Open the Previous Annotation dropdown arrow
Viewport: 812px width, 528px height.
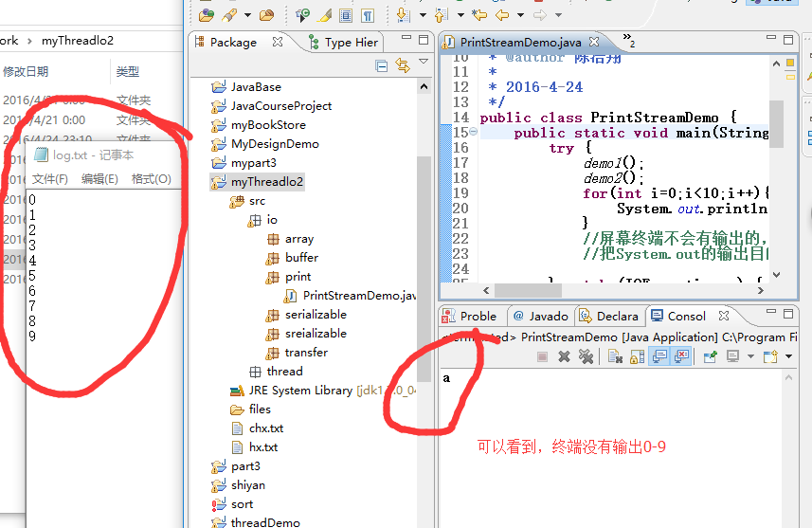click(460, 15)
